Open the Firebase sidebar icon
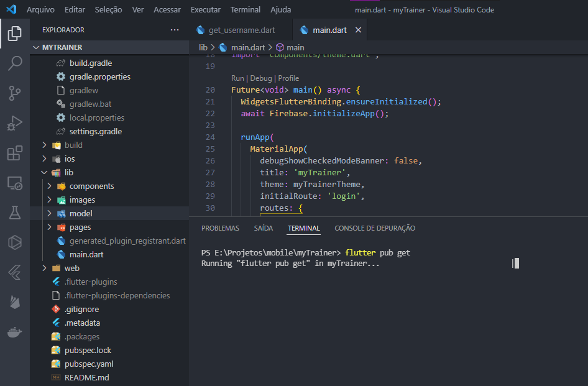This screenshot has width=588, height=386. tap(15, 302)
